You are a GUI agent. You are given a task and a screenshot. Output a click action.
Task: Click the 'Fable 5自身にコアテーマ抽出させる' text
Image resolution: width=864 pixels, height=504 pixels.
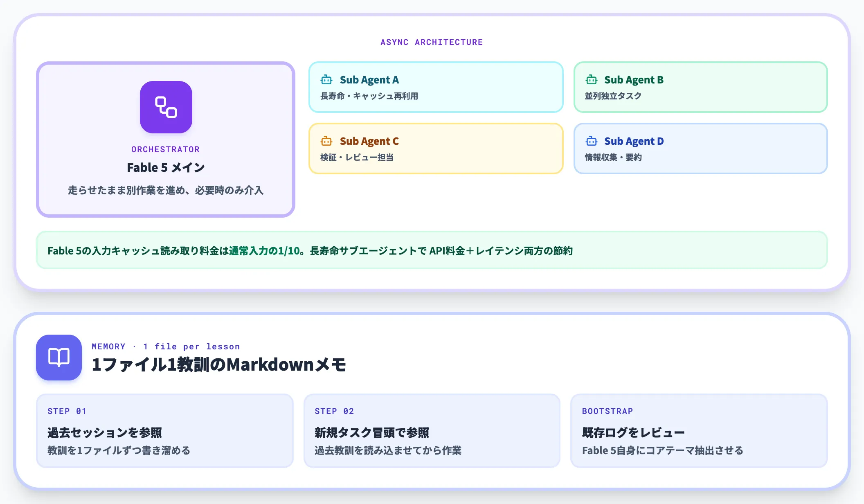pos(663,450)
